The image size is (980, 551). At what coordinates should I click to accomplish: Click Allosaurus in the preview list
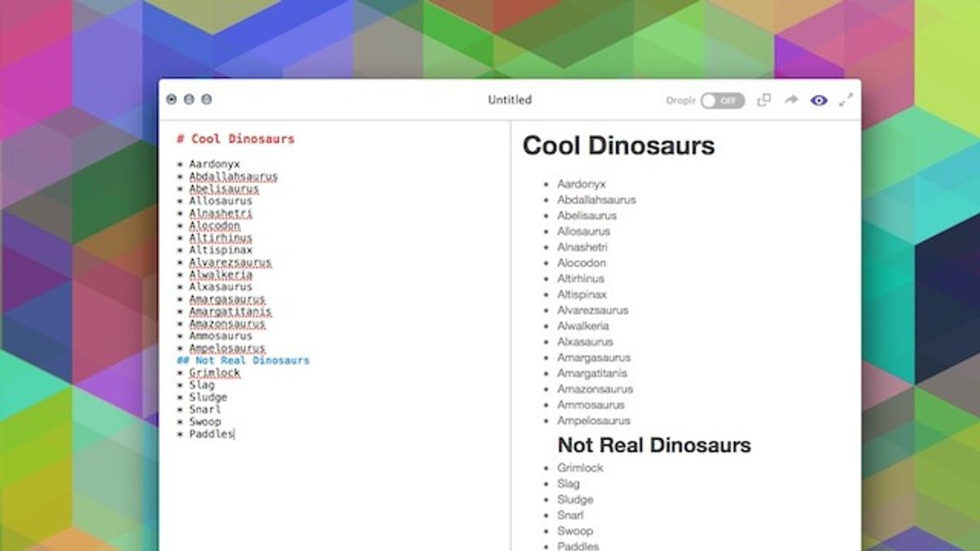click(x=583, y=231)
